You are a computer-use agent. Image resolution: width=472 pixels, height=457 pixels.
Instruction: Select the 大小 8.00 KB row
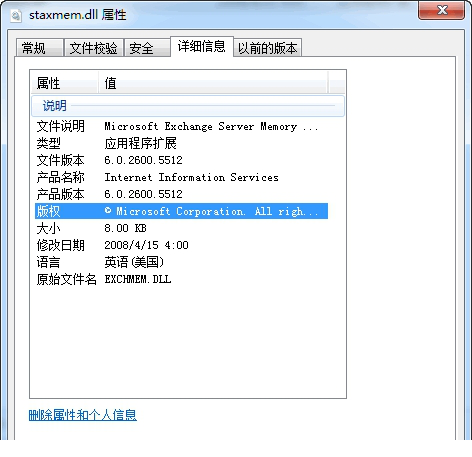[181, 228]
